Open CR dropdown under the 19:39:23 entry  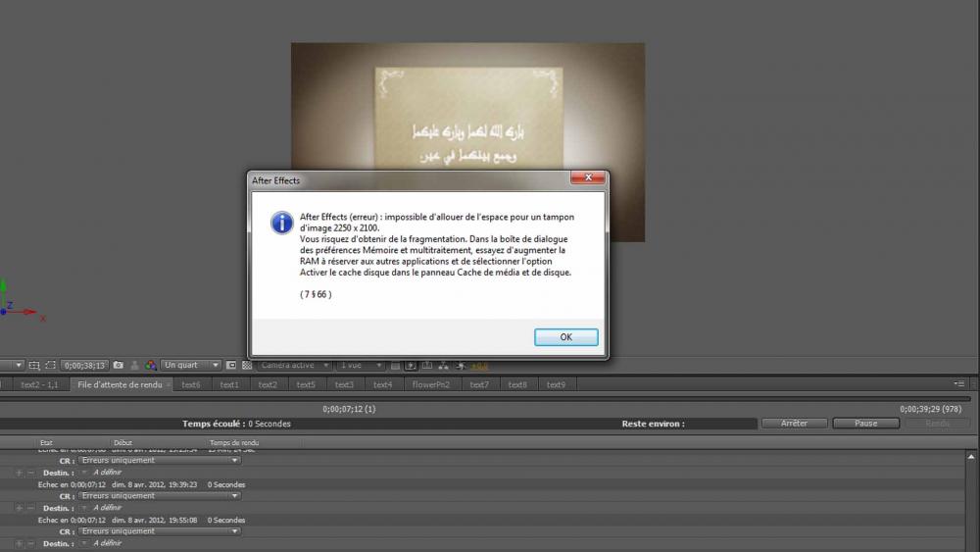160,496
